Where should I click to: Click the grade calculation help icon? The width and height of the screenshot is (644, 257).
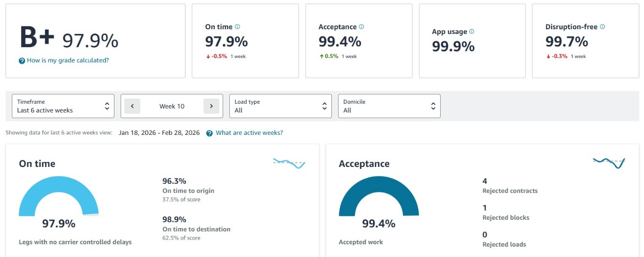pos(22,61)
